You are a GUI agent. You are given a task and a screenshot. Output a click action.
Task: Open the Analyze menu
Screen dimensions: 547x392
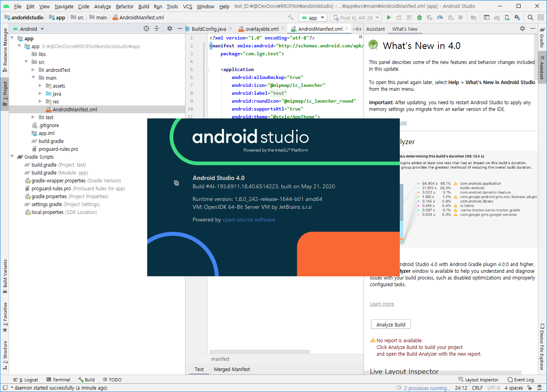[x=103, y=6]
